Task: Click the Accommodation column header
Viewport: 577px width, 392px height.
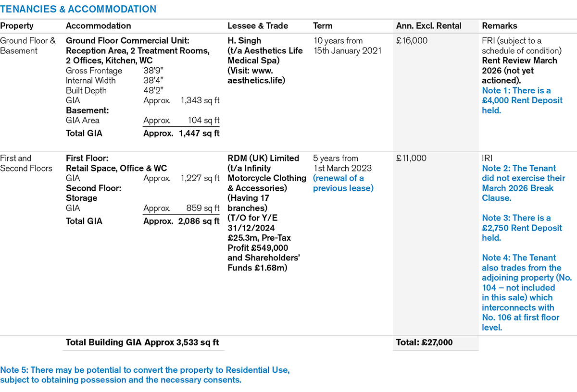Action: (98, 26)
